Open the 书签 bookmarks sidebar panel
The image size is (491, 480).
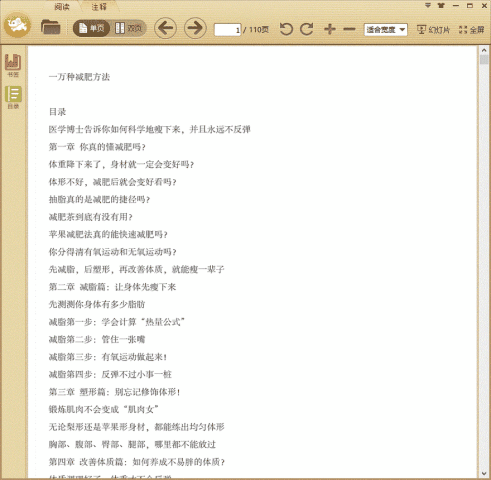tap(13, 65)
